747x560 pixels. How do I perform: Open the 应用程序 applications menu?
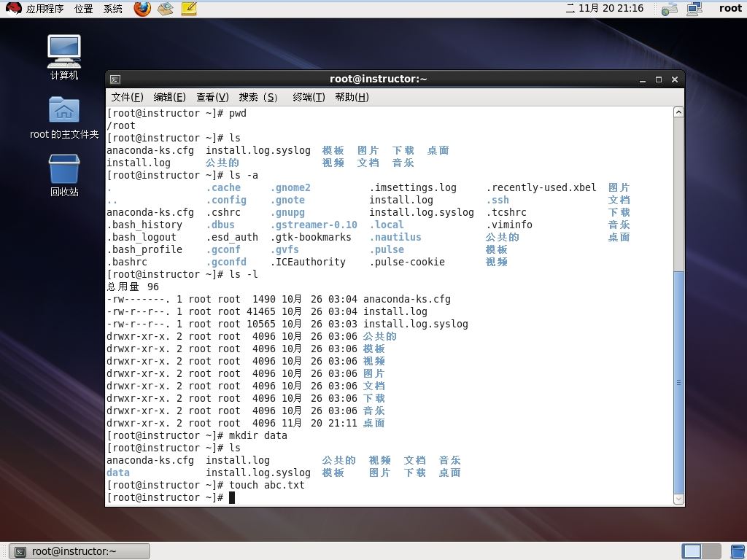tap(44, 9)
